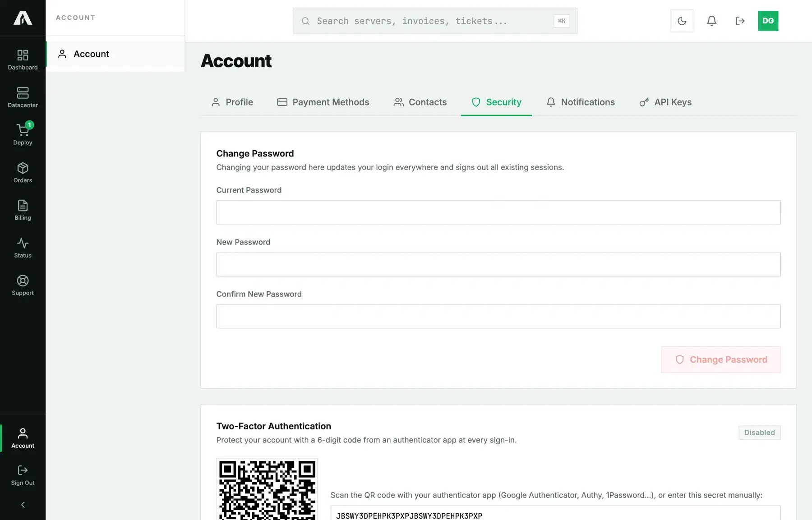Select Account in the dark sidebar
812x520 pixels.
[x=23, y=438]
